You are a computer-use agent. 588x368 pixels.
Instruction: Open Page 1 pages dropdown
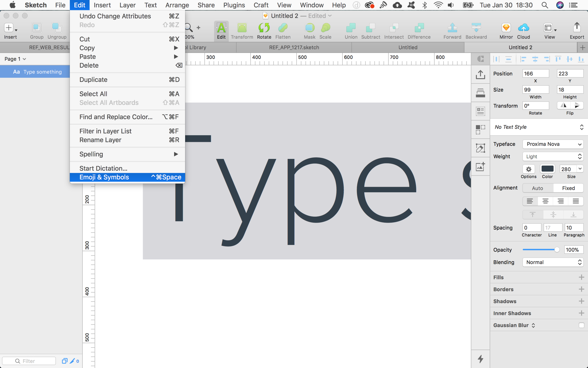(15, 59)
